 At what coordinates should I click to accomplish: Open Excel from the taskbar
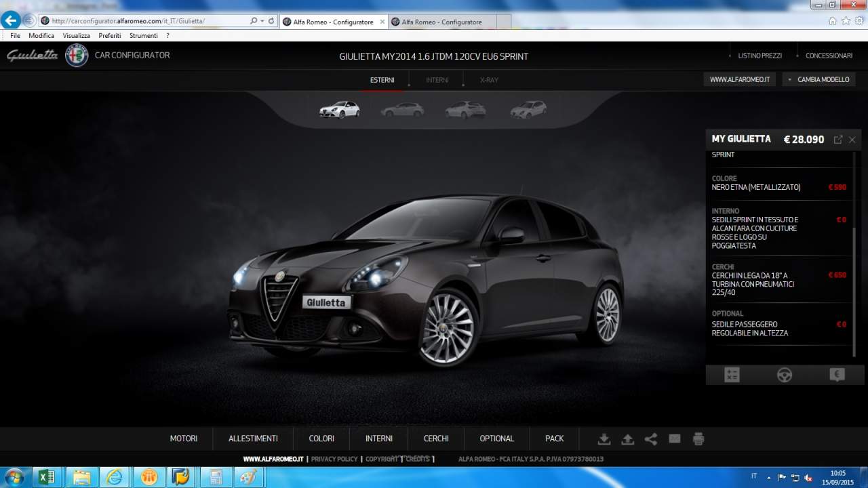click(47, 477)
